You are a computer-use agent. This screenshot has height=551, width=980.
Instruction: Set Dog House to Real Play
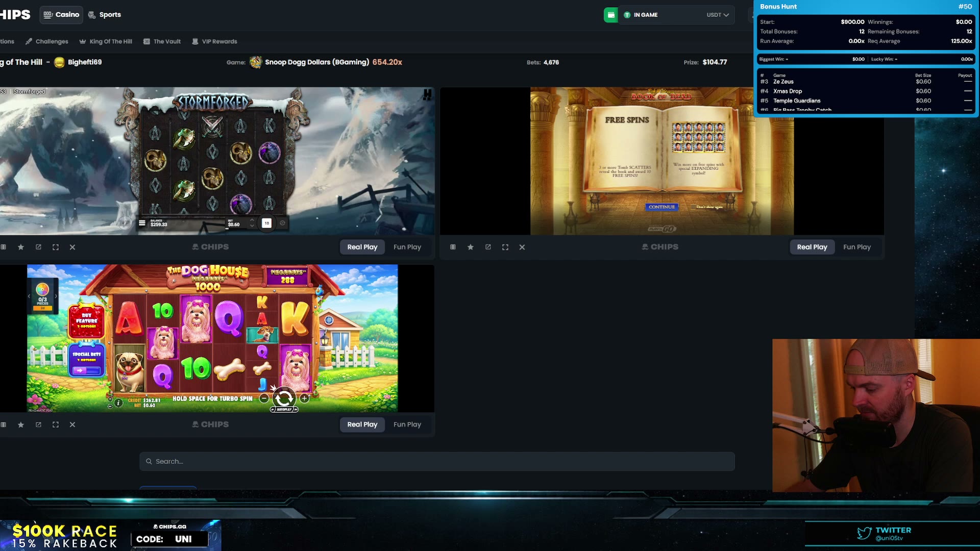click(362, 424)
